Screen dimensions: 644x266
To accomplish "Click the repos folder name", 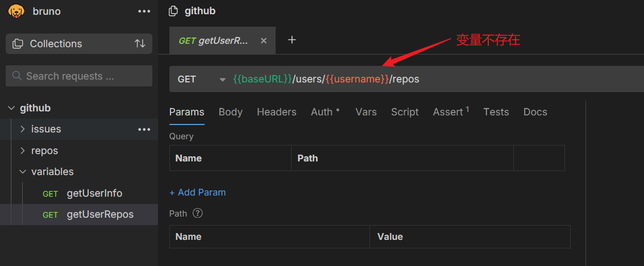I will [44, 151].
